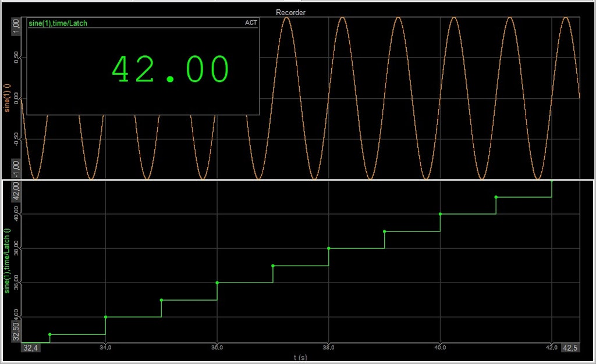Click upper graph y-axis label 0,50
Screen dimensions: 596x364
pos(16,58)
